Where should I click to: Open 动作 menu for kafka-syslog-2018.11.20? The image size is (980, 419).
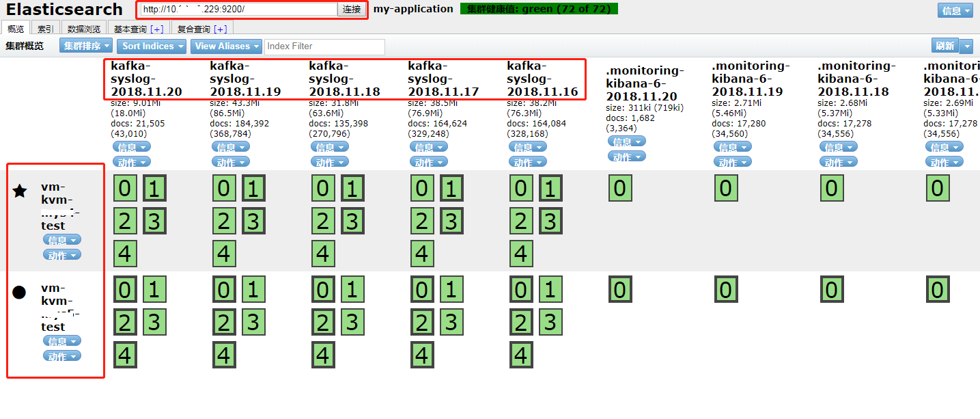(132, 162)
